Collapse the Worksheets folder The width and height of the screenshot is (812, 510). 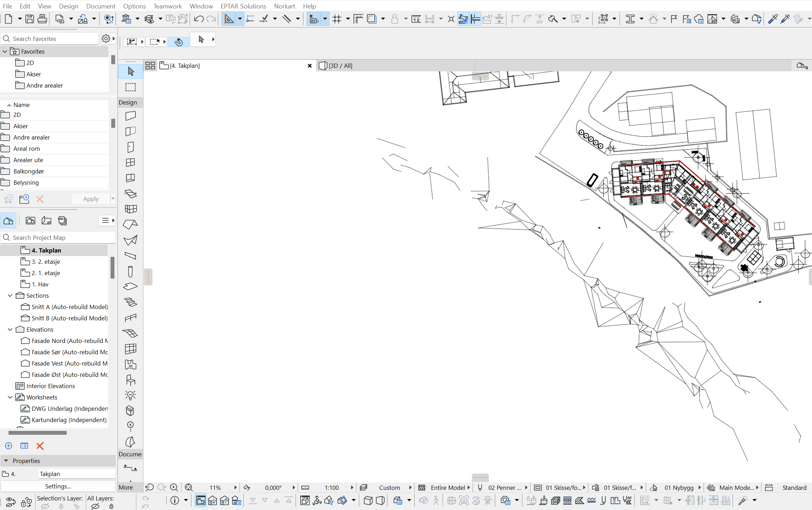[x=10, y=397]
